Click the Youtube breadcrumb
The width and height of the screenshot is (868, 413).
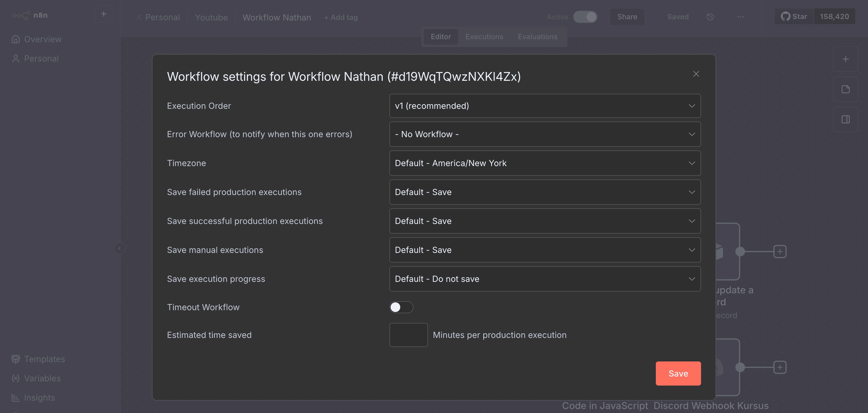[211, 17]
